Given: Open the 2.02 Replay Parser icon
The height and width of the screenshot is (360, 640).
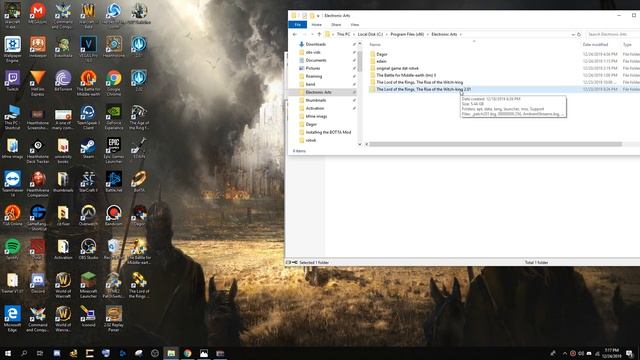Looking at the screenshot, I should pos(113,319).
